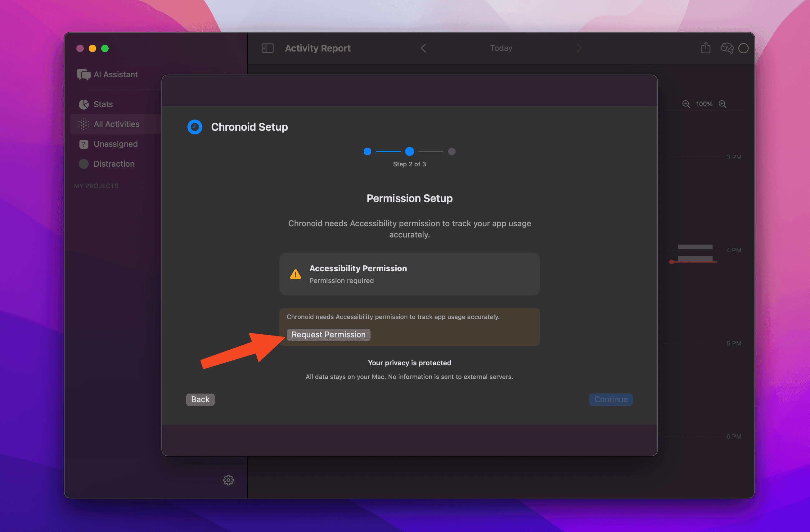Screen dimensions: 810x532
Task: Click the Chronoid clock logo in the dialog
Action: [x=195, y=127]
